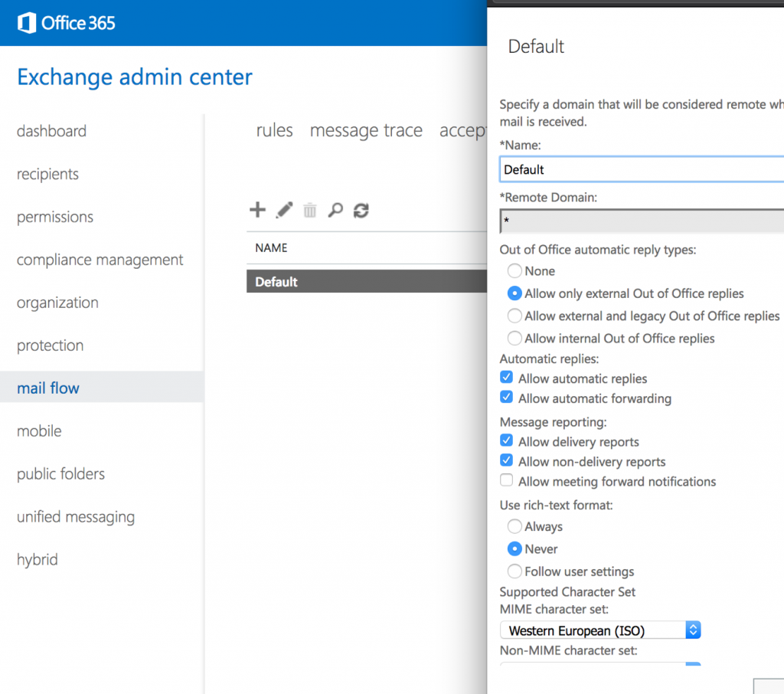Open hybrid section
The image size is (784, 694).
37,559
